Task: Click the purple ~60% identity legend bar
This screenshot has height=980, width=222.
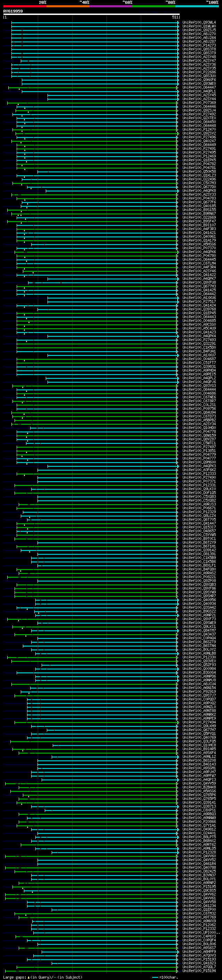Action: [111, 6]
